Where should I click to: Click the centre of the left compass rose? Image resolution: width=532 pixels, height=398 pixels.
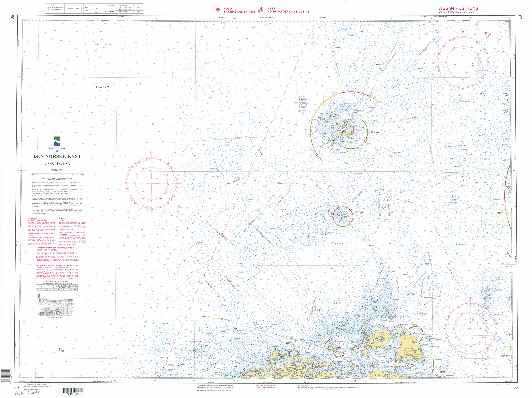click(x=152, y=184)
